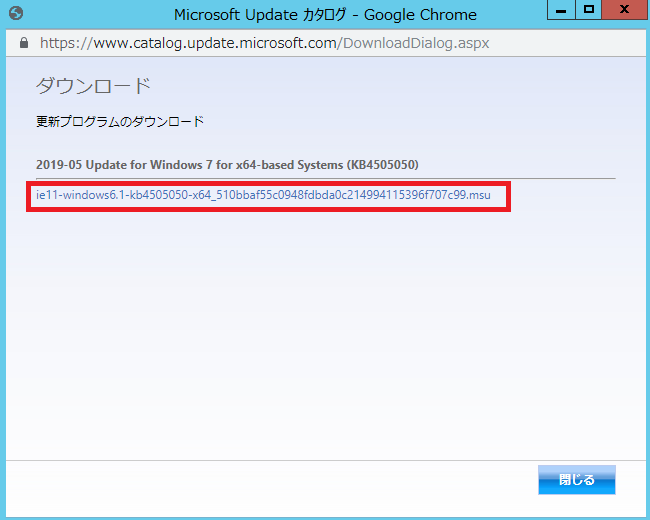Maximize the Microsoft Update カタログ window
This screenshot has height=520, width=650.
pos(589,10)
